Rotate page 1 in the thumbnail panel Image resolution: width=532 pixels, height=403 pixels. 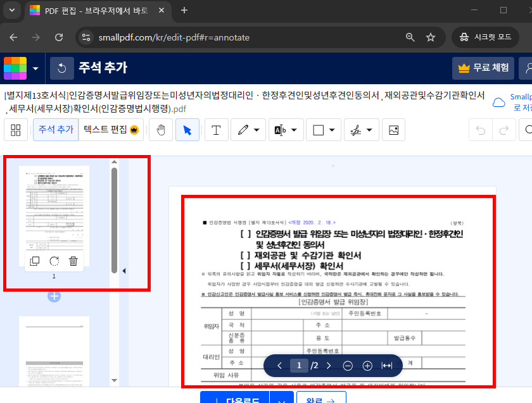(54, 261)
